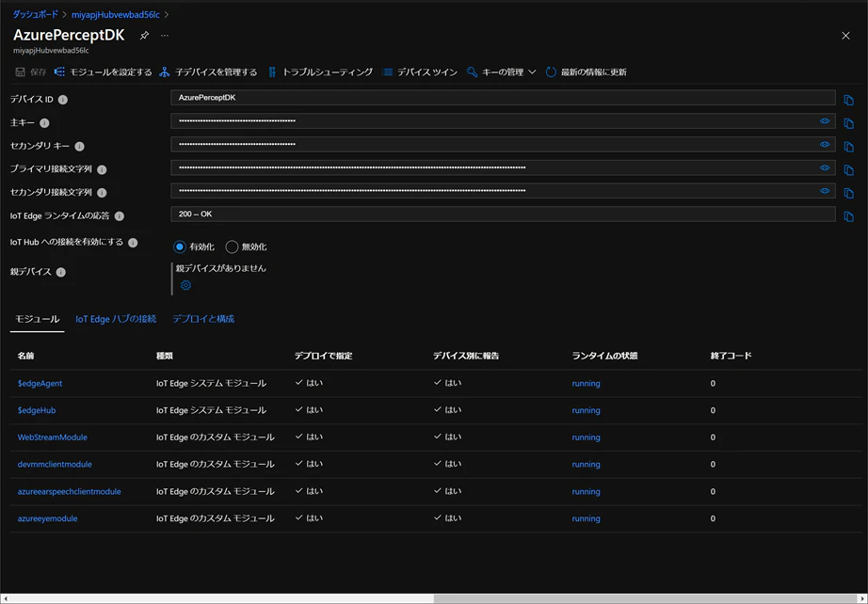The height and width of the screenshot is (604, 868).
Task: Click the デバイス ID input field
Action: 503,97
